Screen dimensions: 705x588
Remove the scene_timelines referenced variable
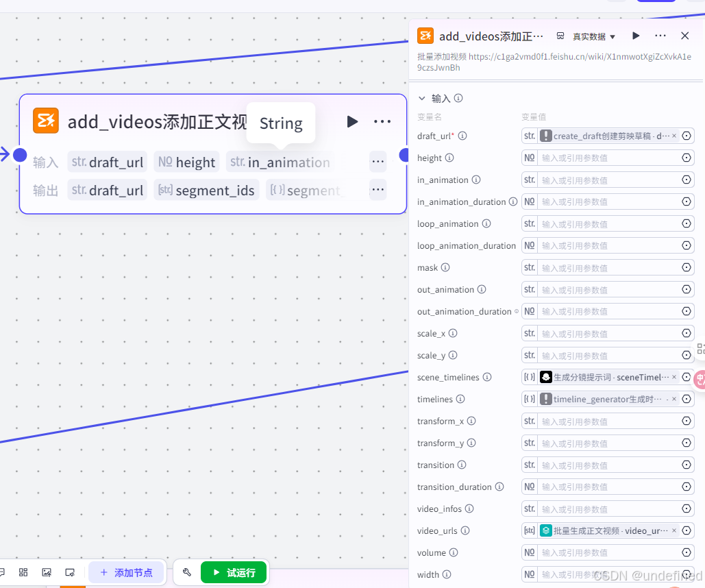pos(674,377)
